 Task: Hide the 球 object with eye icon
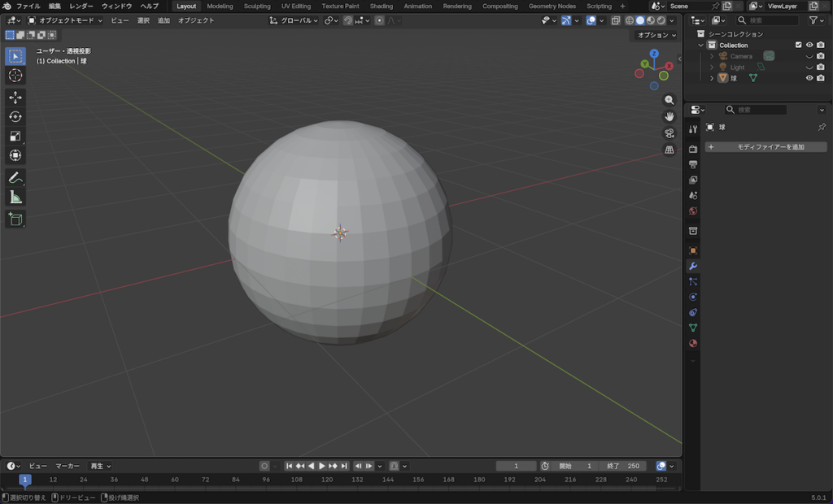(809, 78)
